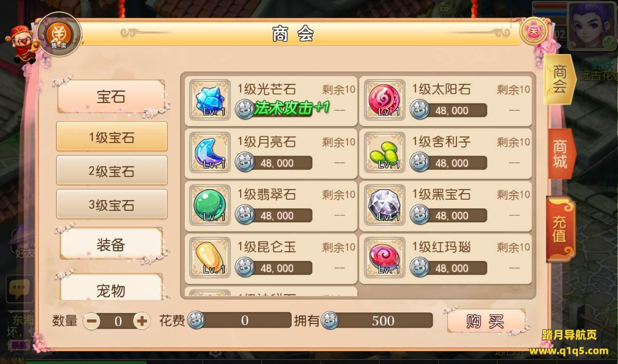Image resolution: width=618 pixels, height=364 pixels.
Task: Select the pink 1级红玛瑙 agate icon
Action: click(385, 258)
